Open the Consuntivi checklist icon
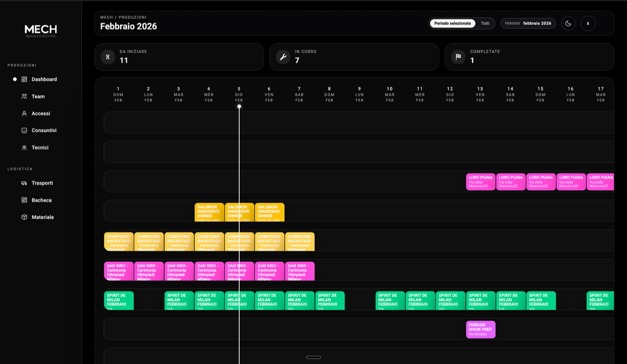This screenshot has height=364, width=627. [x=24, y=131]
